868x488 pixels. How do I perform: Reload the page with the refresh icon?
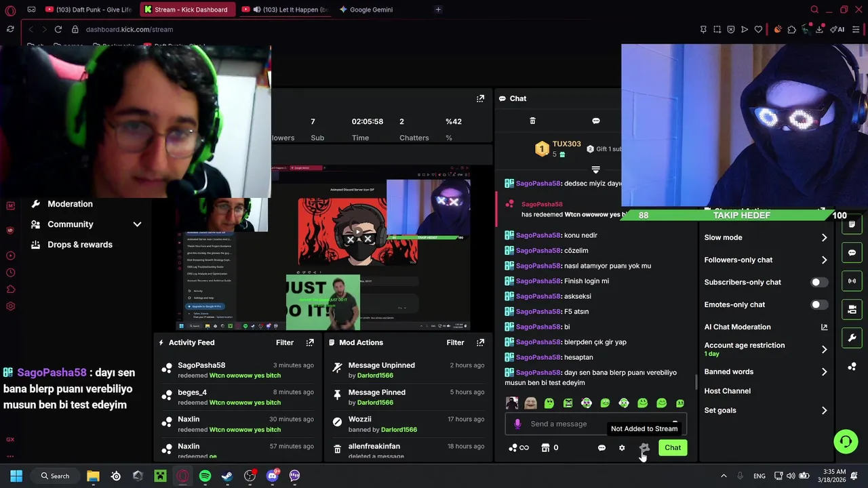click(x=58, y=29)
